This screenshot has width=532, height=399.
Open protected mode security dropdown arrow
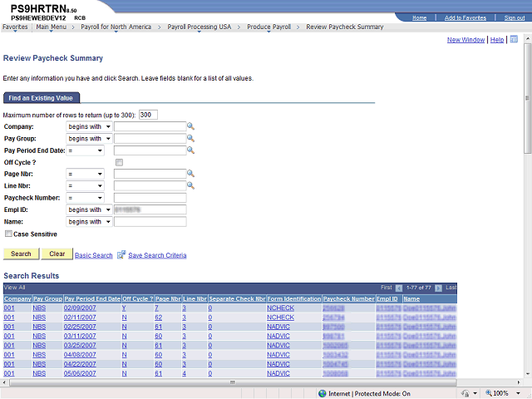click(475, 393)
